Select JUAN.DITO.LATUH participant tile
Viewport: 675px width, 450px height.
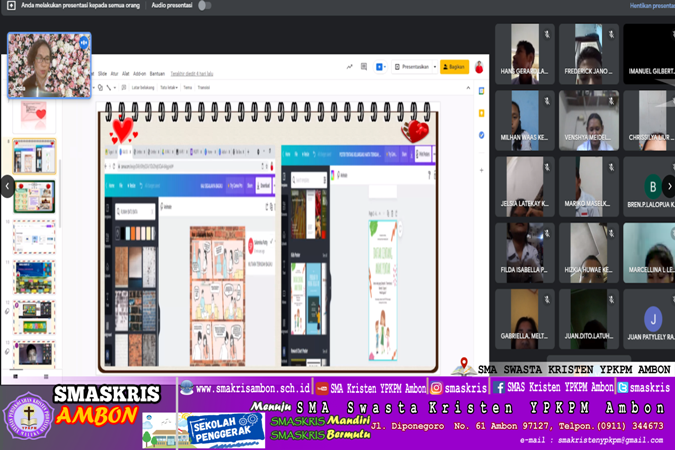click(x=589, y=319)
